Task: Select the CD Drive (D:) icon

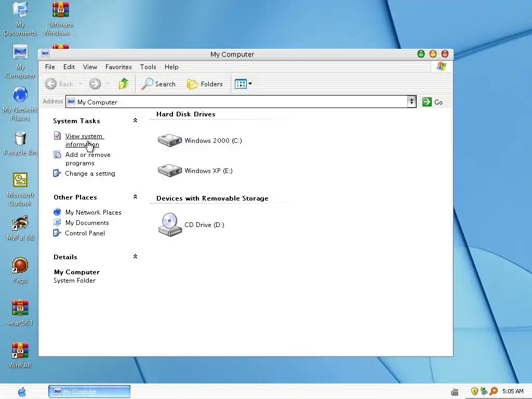Action: click(x=170, y=224)
